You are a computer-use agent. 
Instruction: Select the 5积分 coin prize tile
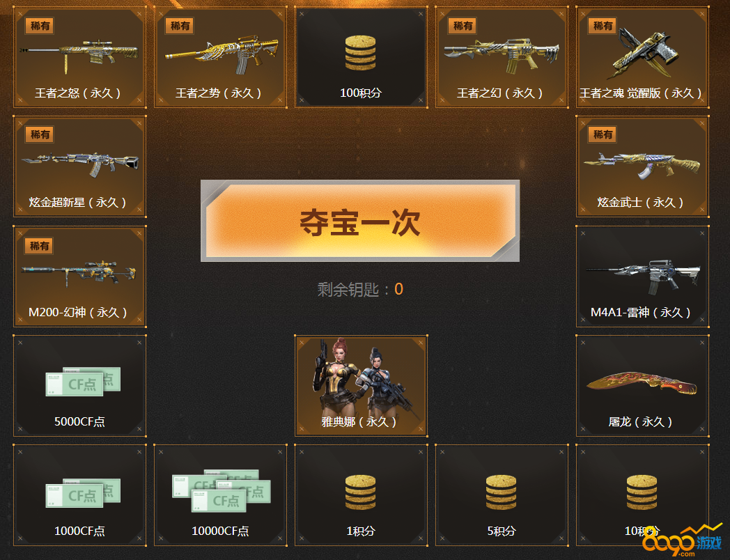tap(502, 495)
